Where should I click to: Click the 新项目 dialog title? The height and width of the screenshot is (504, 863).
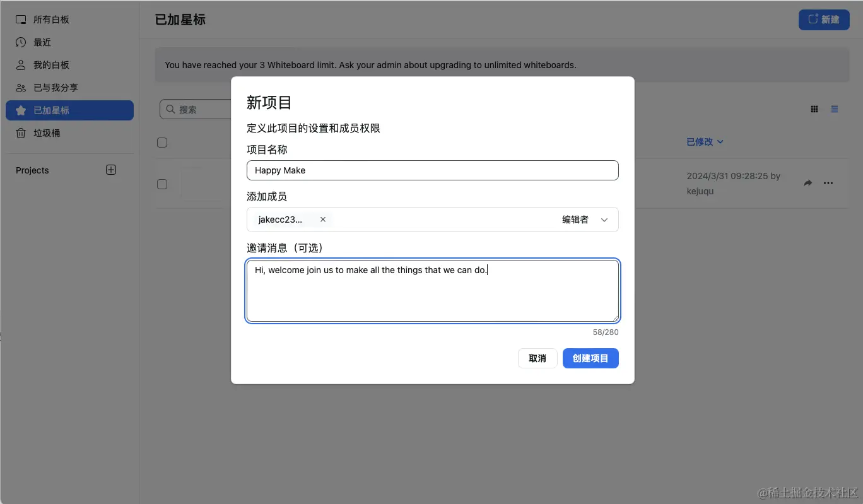point(269,103)
